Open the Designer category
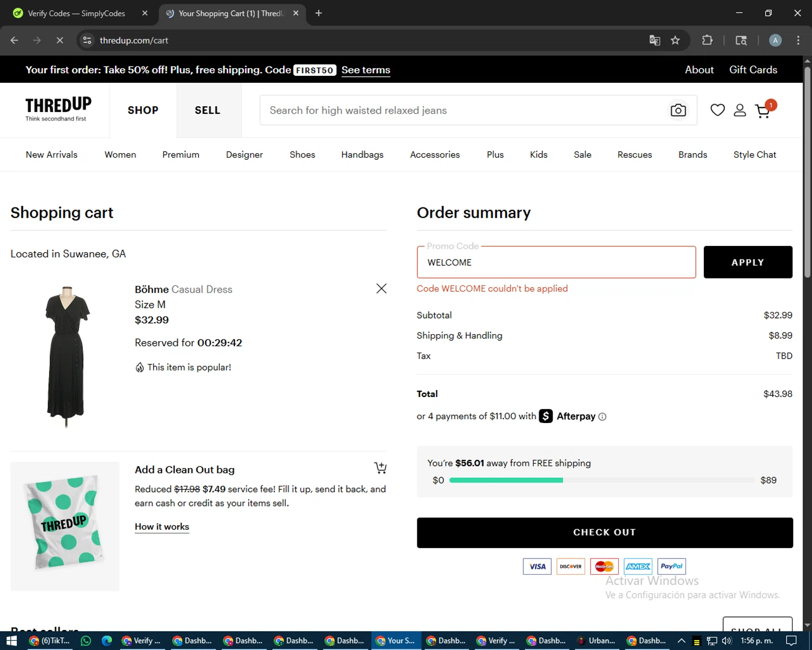 pos(244,154)
